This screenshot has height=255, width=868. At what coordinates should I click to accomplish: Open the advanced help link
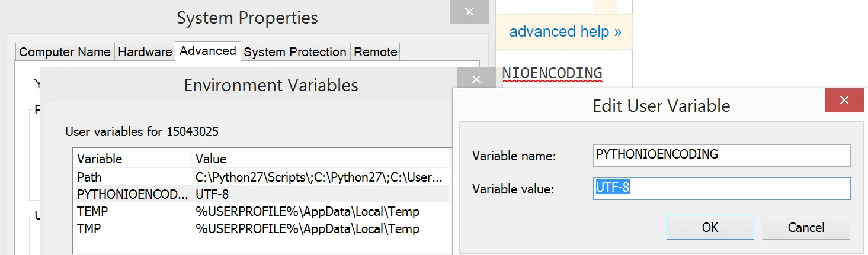565,31
